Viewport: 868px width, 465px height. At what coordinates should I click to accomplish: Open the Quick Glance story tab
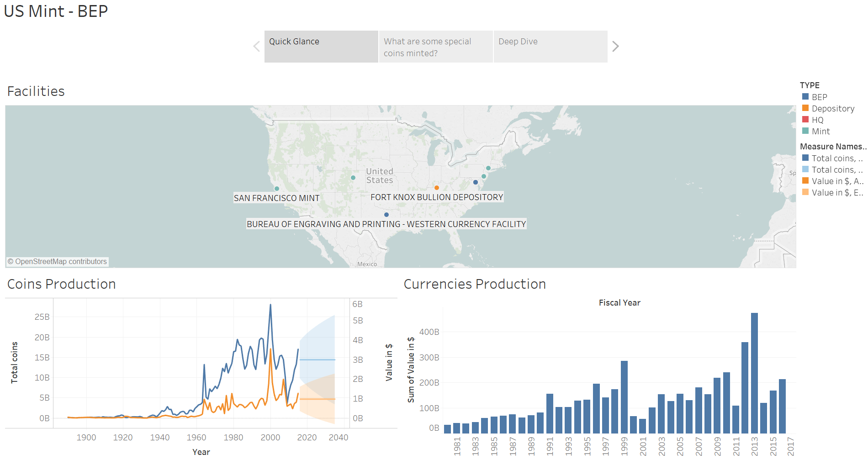[321, 47]
